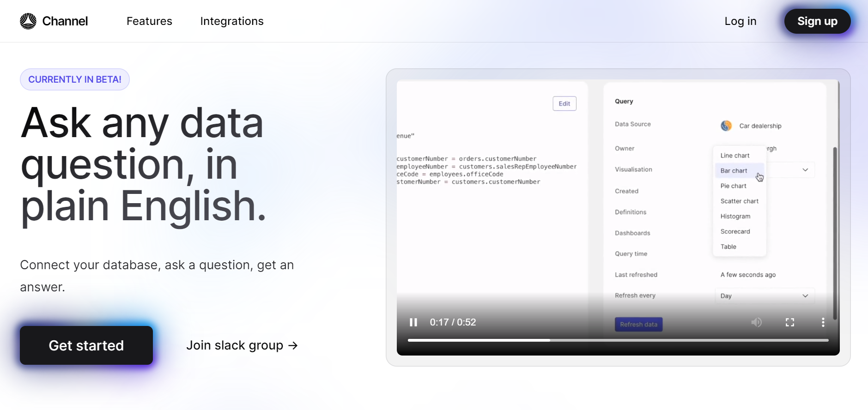868x410 pixels.
Task: Click the Car dealership data source icon
Action: pyautogui.click(x=726, y=126)
